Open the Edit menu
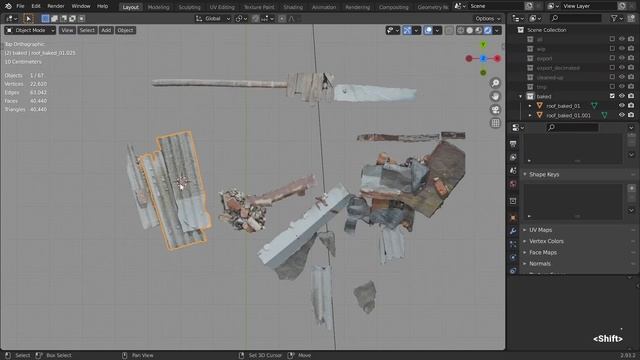This screenshot has width=640, height=360. coord(36,6)
